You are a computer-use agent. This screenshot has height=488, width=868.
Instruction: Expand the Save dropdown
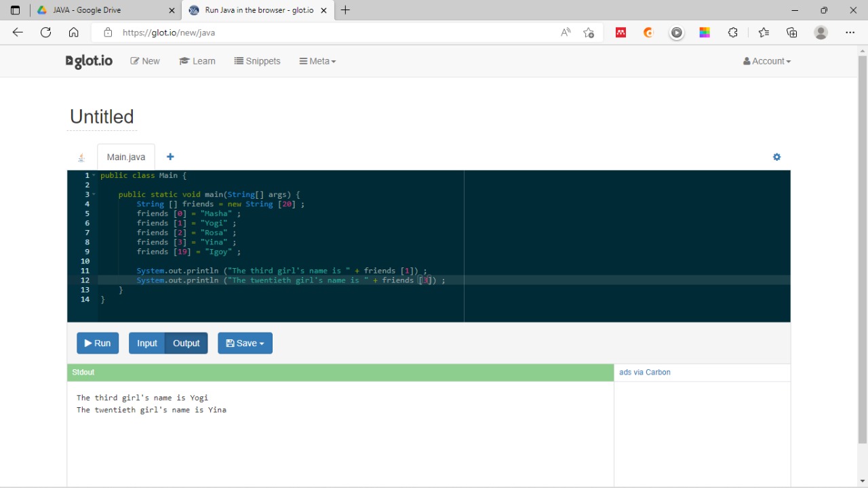pos(245,343)
